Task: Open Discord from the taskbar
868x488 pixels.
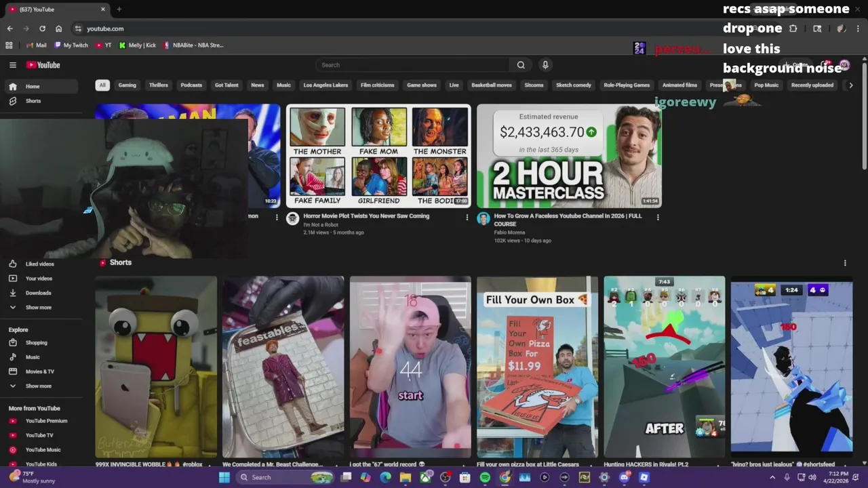Action: tap(625, 477)
